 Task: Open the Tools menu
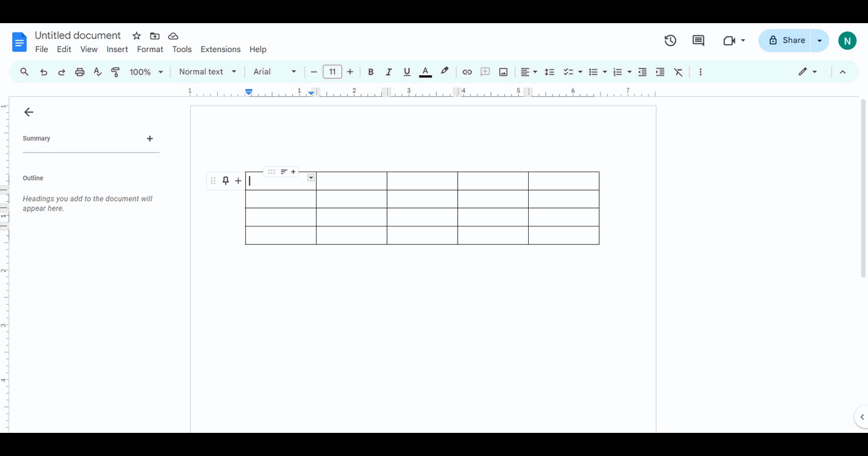click(x=182, y=49)
